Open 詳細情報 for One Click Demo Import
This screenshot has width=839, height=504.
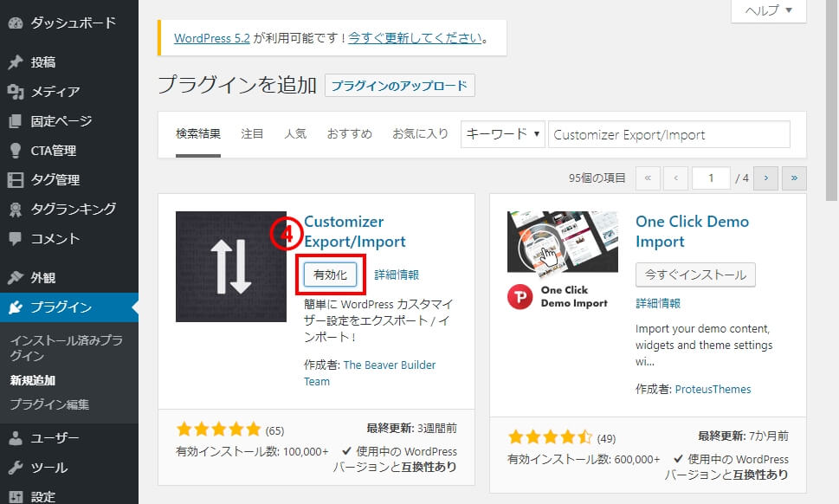(658, 304)
